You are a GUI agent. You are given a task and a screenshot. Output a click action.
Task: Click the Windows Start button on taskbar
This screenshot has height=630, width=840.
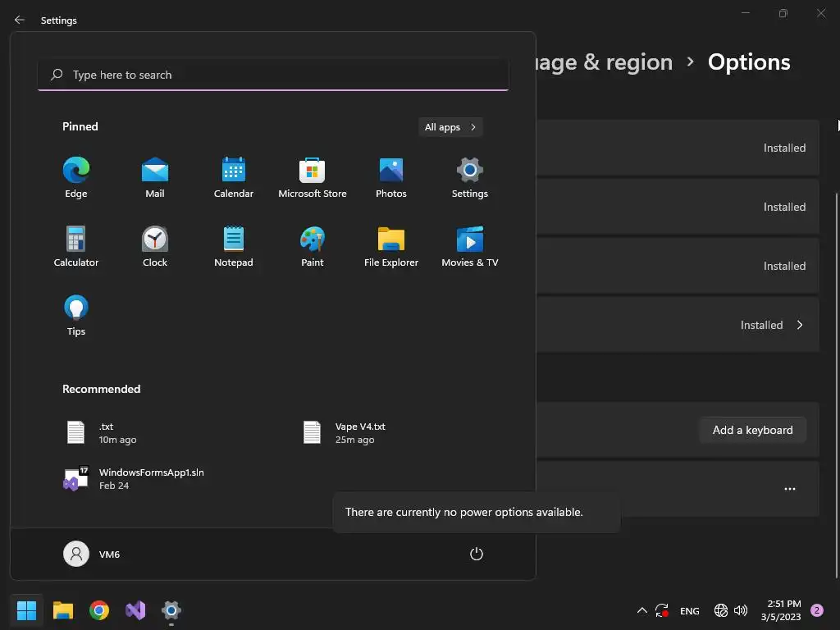pyautogui.click(x=26, y=610)
